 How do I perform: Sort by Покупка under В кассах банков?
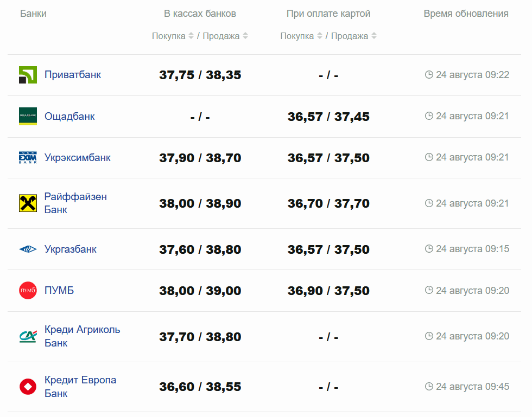(x=173, y=36)
